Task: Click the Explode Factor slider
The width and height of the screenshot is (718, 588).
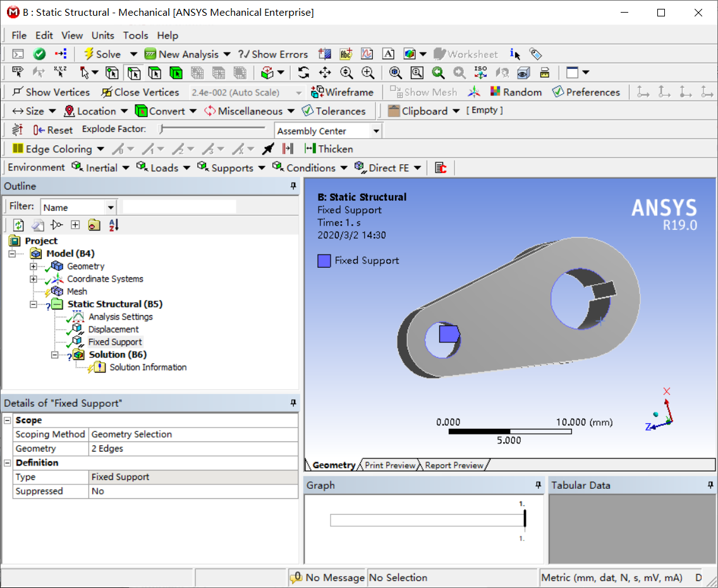Action: 212,129
